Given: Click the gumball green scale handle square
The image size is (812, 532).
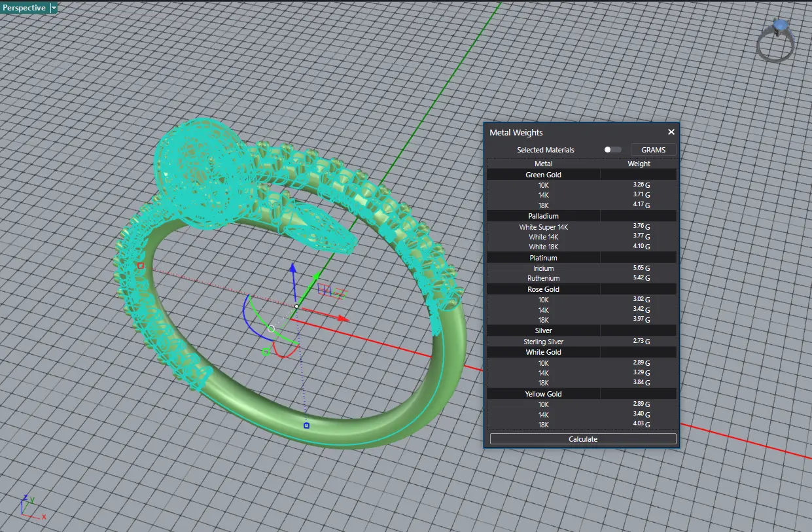Looking at the screenshot, I should [x=266, y=352].
